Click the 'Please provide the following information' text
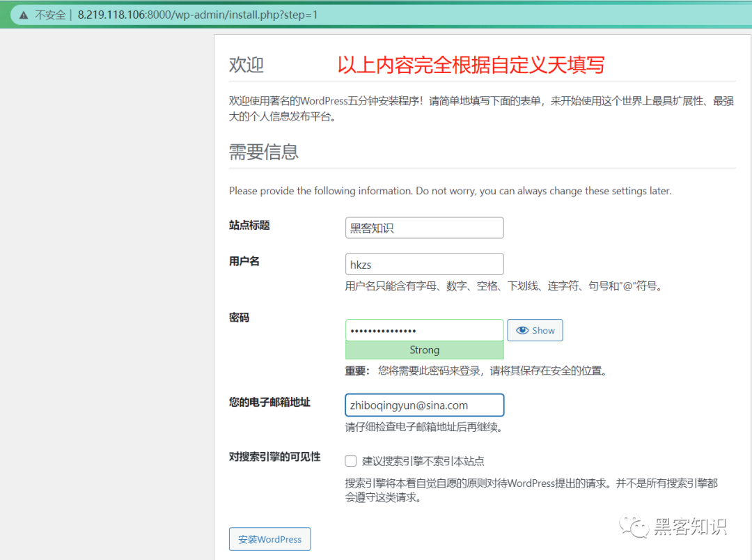 (x=450, y=191)
